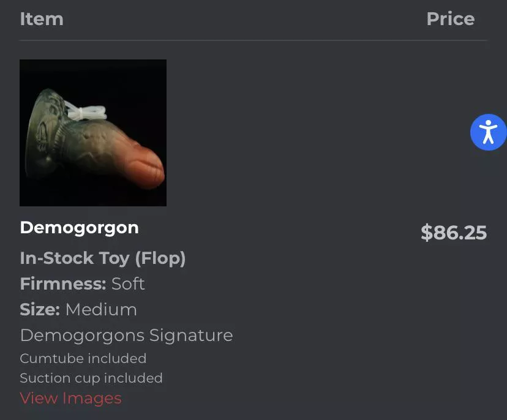Viewport: 507px width, 420px height.
Task: Click the Demogorgons Signature text
Action: [x=126, y=335]
